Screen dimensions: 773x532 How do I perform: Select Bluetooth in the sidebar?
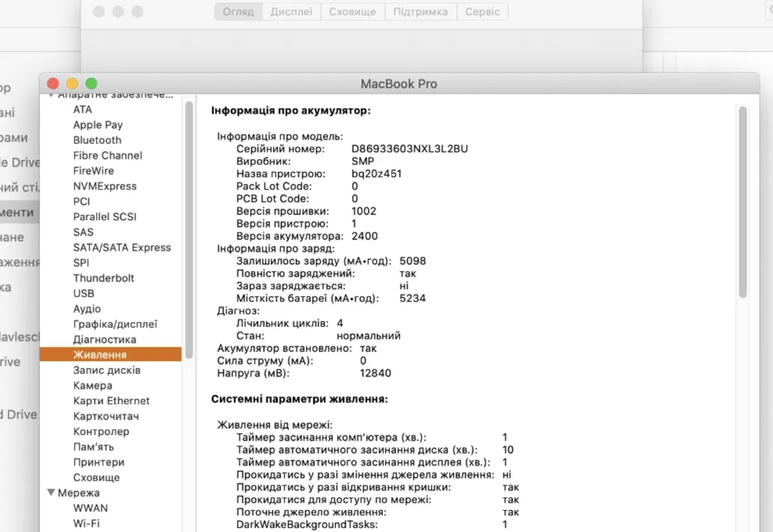click(x=97, y=140)
